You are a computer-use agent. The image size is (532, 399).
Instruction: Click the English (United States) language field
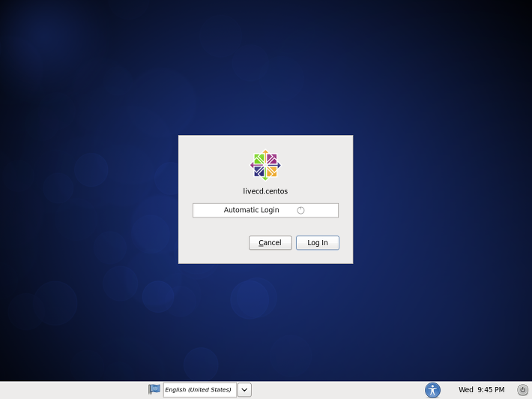(x=199, y=390)
